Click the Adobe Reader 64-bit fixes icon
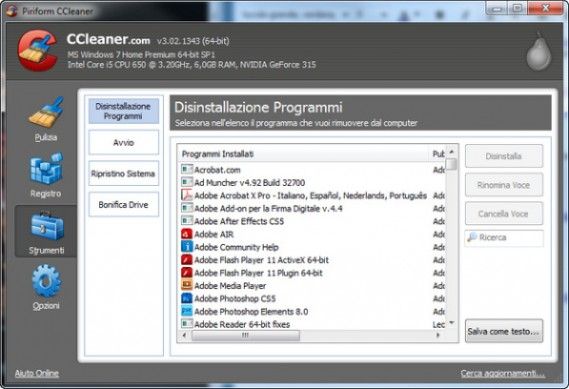The height and width of the screenshot is (389, 569). [187, 324]
